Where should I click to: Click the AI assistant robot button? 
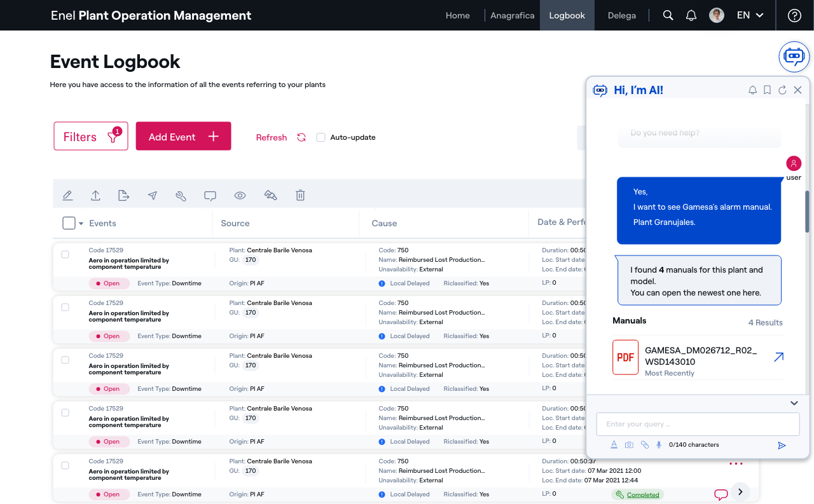[x=794, y=57]
